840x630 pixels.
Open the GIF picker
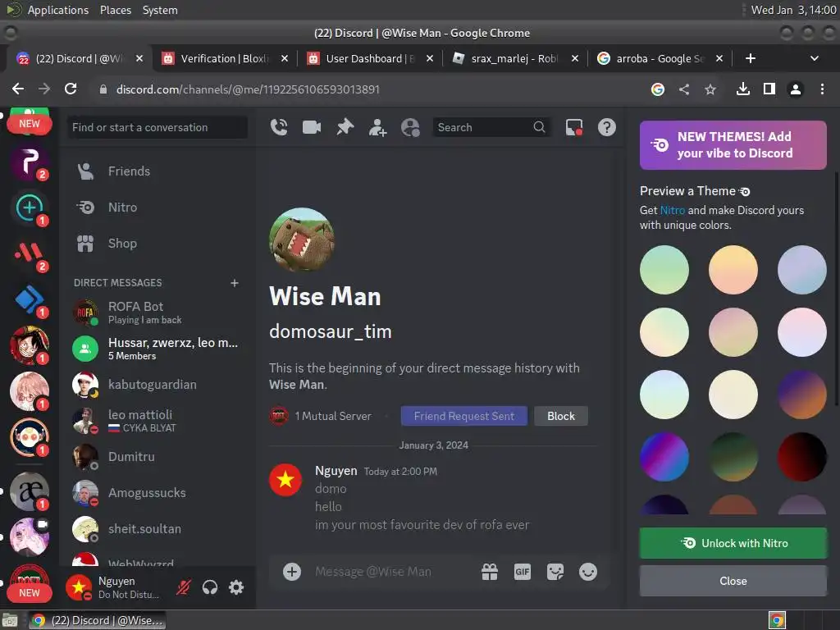coord(523,572)
